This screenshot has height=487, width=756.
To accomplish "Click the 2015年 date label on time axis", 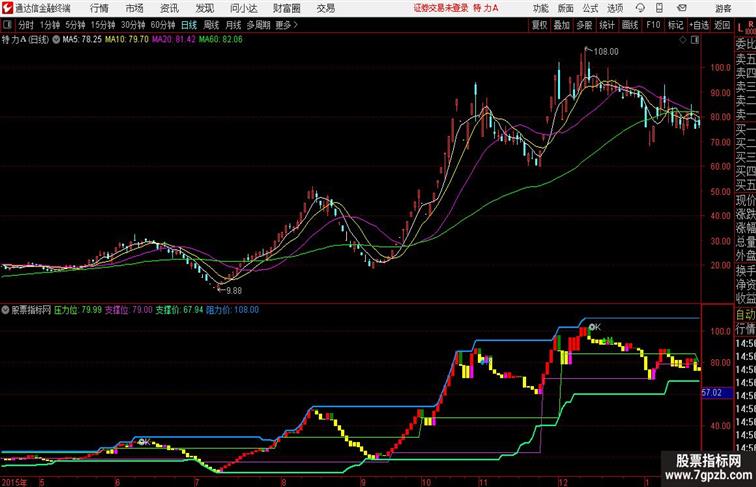I will 14,482.
